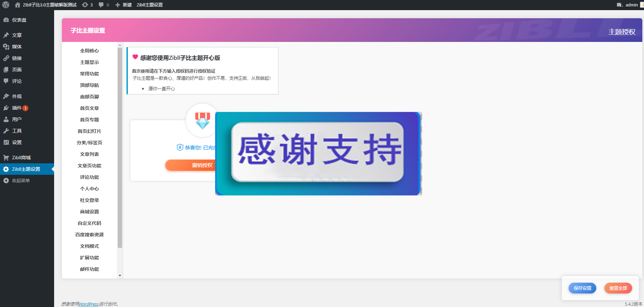Click 5.4.2版本 footer text
This screenshot has width=644, height=307.
click(x=634, y=304)
